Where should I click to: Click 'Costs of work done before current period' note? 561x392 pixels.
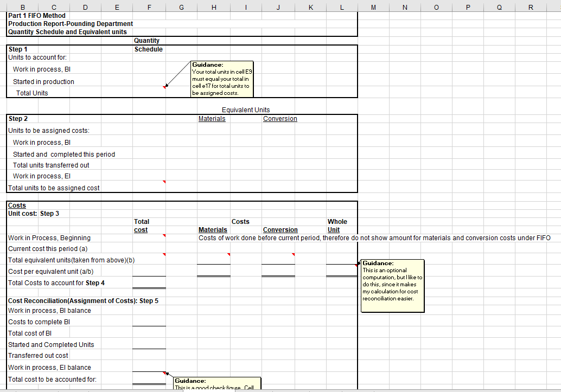pos(374,238)
